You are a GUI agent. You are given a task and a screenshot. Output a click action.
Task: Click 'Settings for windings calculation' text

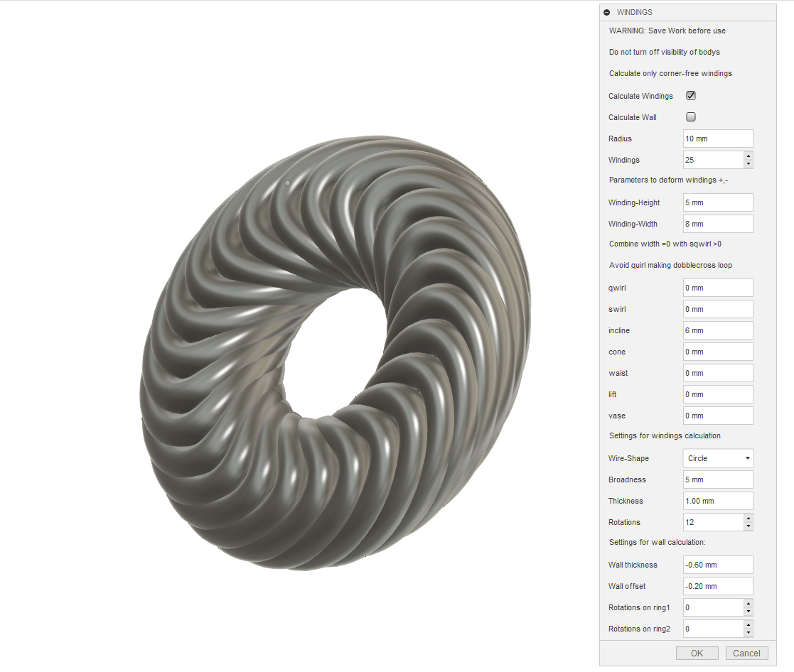click(x=665, y=435)
